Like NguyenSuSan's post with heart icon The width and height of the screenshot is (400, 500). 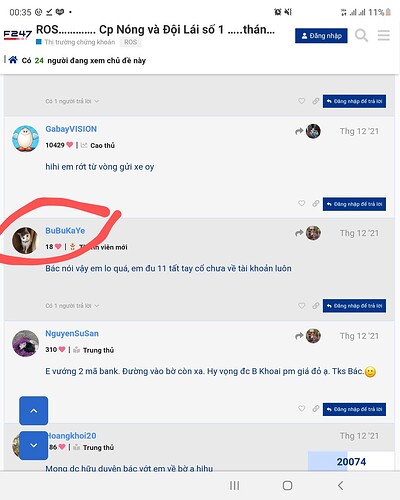tap(302, 408)
